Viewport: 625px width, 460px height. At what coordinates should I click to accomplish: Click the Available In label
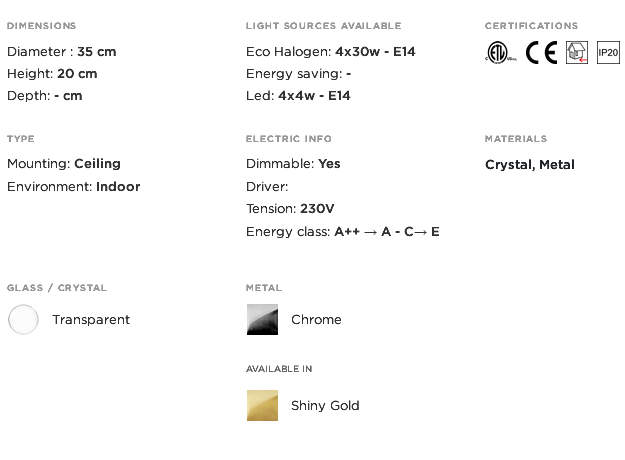(x=279, y=369)
